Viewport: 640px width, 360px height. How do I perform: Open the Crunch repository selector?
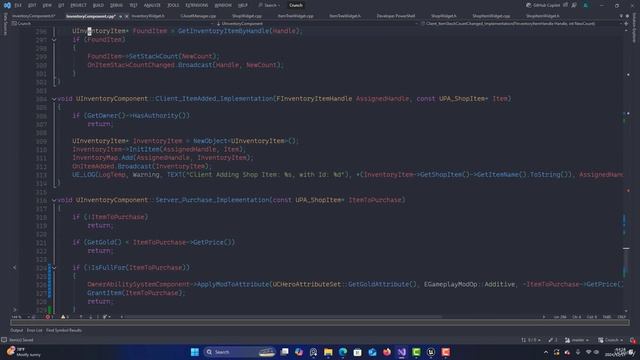click(611, 340)
